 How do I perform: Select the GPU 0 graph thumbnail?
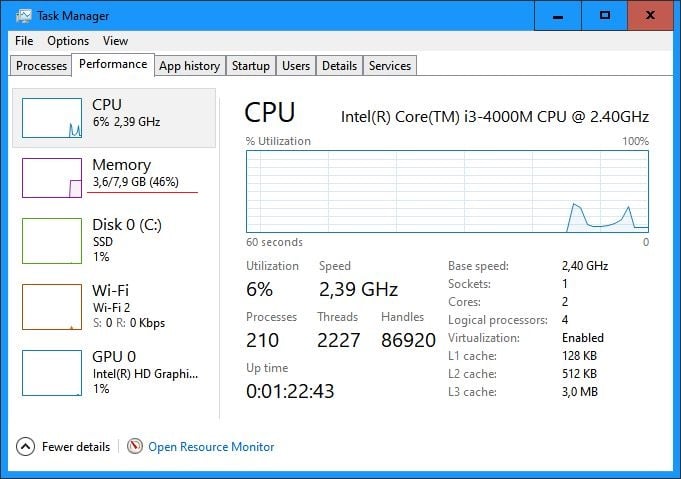[52, 373]
